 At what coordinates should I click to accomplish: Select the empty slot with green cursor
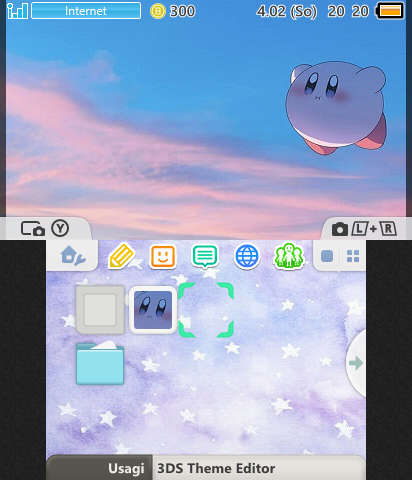click(206, 310)
